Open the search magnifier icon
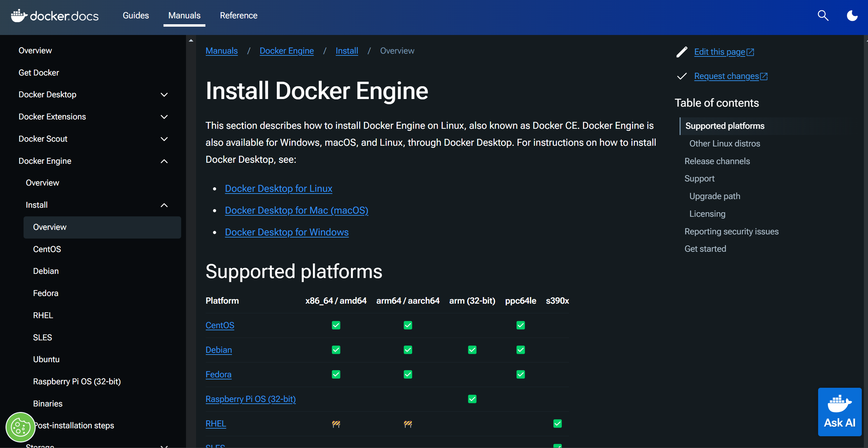Screen dimensions: 868x448 tap(823, 16)
